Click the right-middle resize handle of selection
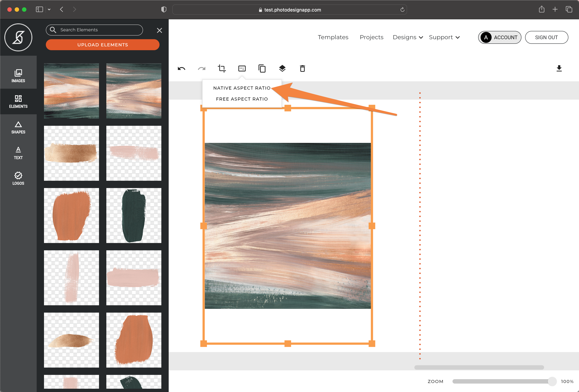The image size is (579, 392). click(372, 226)
